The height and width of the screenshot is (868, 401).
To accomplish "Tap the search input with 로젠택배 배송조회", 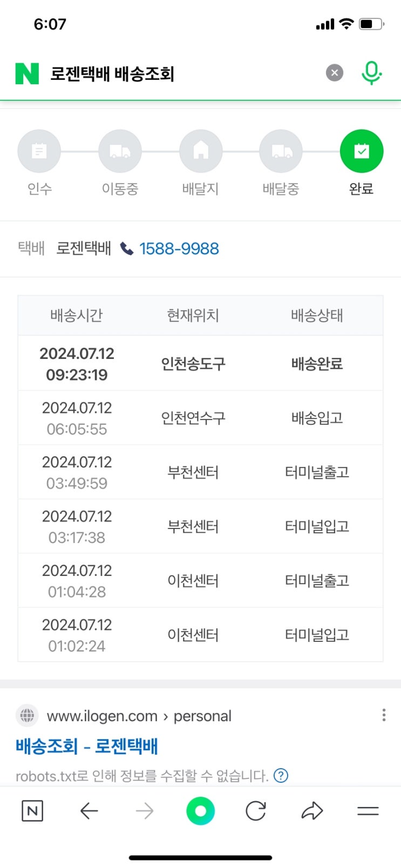I will point(183,73).
